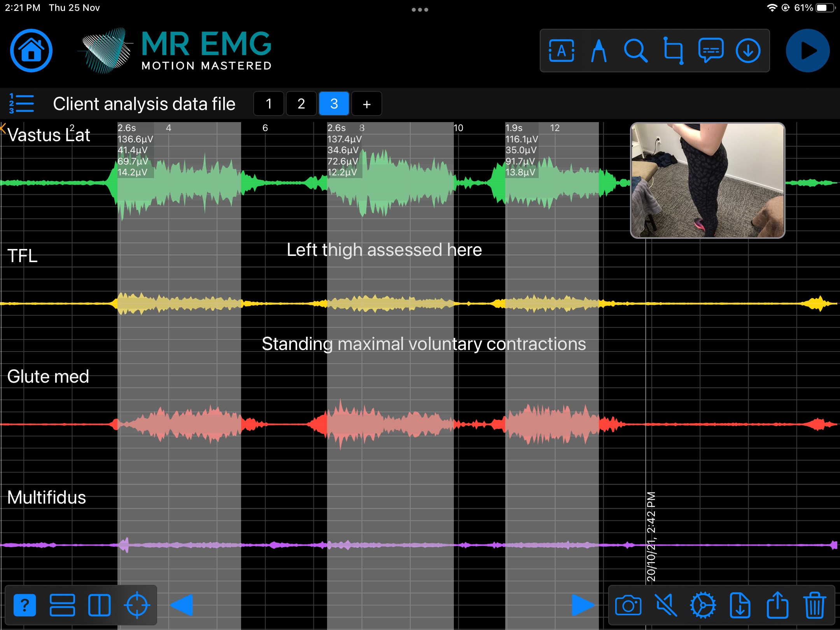Open help with question mark icon

click(x=24, y=605)
